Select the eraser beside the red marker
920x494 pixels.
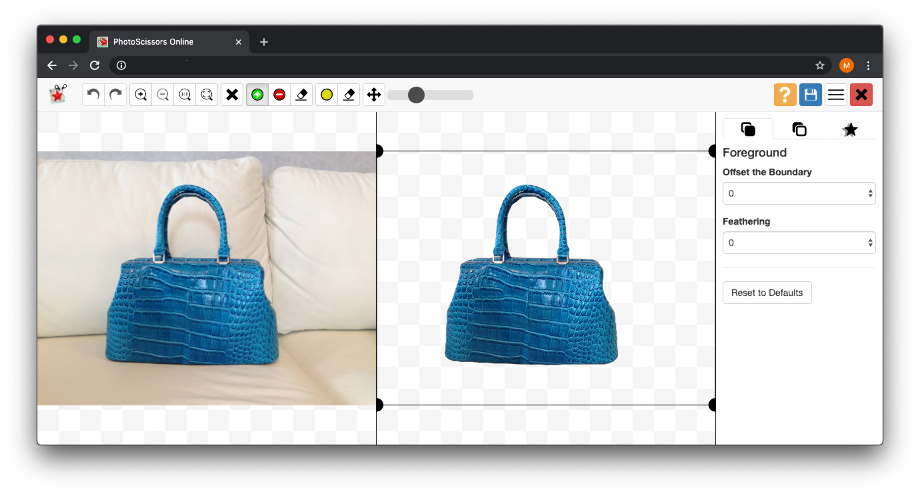(302, 94)
